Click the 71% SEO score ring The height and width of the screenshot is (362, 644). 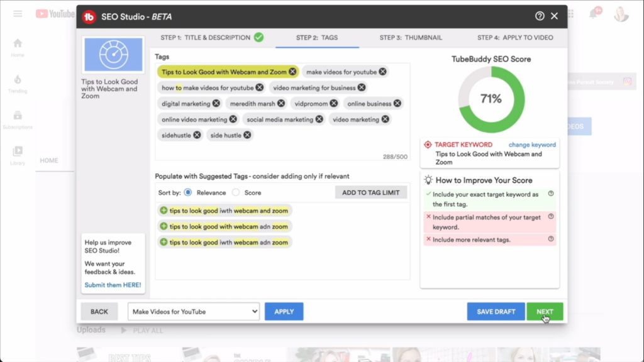tap(491, 99)
